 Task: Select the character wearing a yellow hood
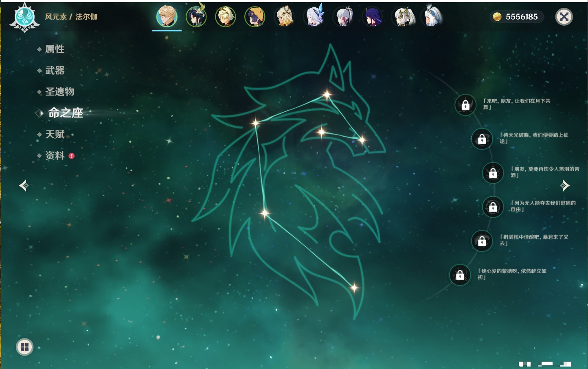pos(255,17)
